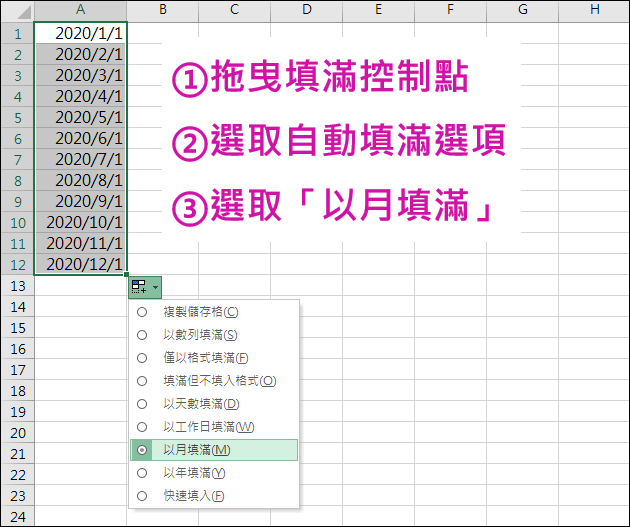
Task: Click cell containing 2020/4/1
Action: tap(81, 96)
